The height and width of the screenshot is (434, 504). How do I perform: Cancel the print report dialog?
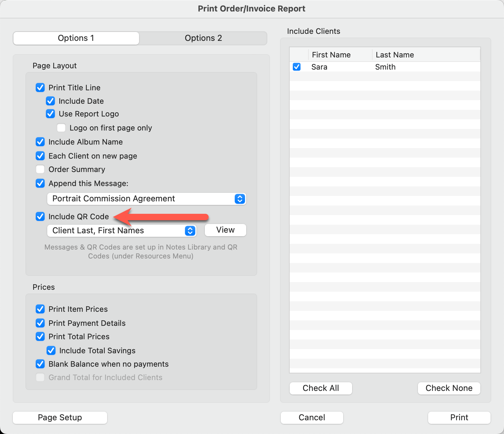pyautogui.click(x=312, y=417)
